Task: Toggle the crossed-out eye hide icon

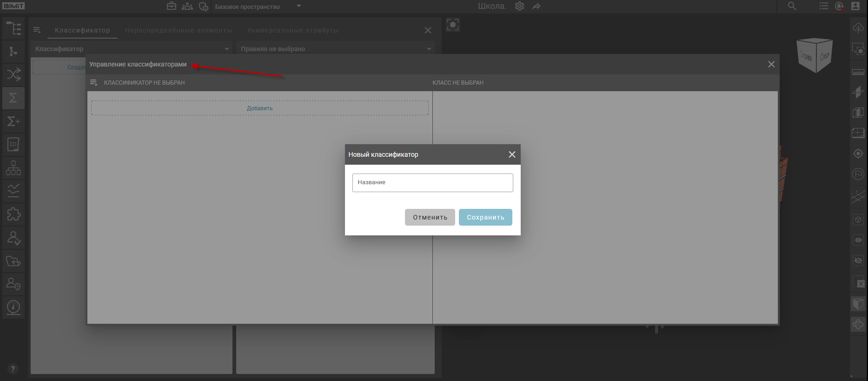Action: coord(858,261)
